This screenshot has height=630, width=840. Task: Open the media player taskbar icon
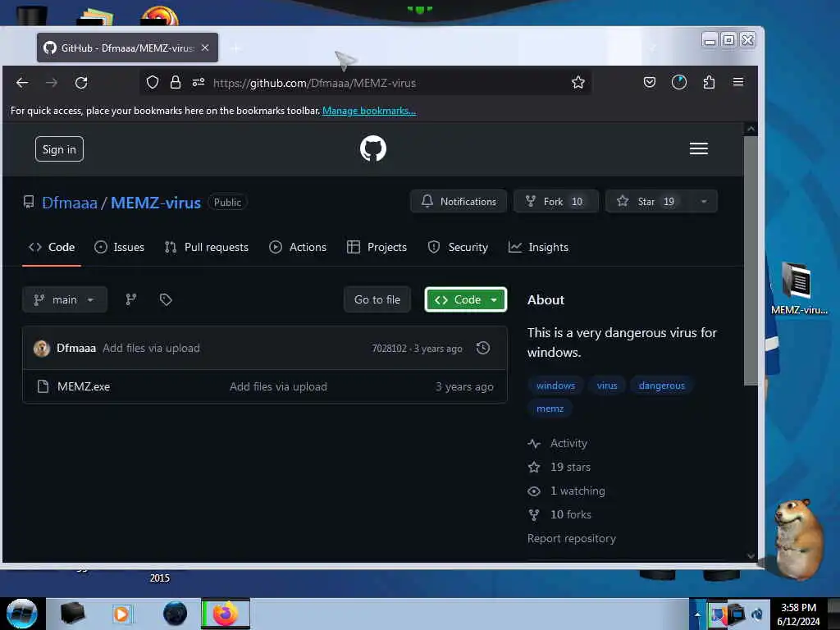(x=121, y=614)
